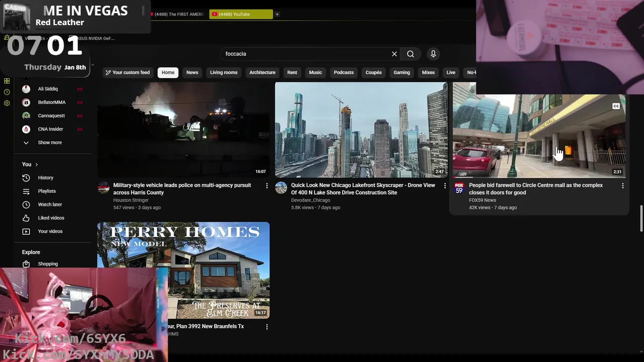Select the Mixes filter chip
Image resolution: width=644 pixels, height=362 pixels.
pyautogui.click(x=428, y=72)
